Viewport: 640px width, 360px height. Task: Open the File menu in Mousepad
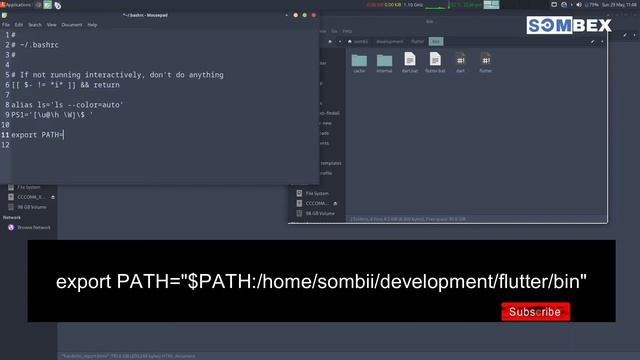click(x=6, y=25)
